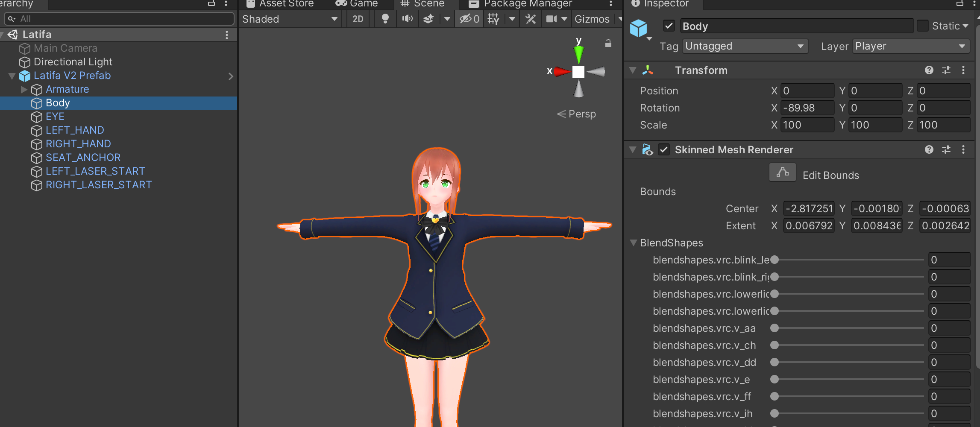Open Skinned Mesh Renderer help icon
Screen dimensions: 980x427
coord(929,149)
